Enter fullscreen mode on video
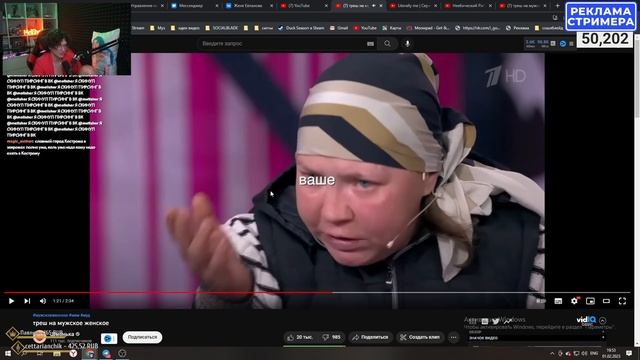The height and width of the screenshot is (360, 640). [622, 301]
